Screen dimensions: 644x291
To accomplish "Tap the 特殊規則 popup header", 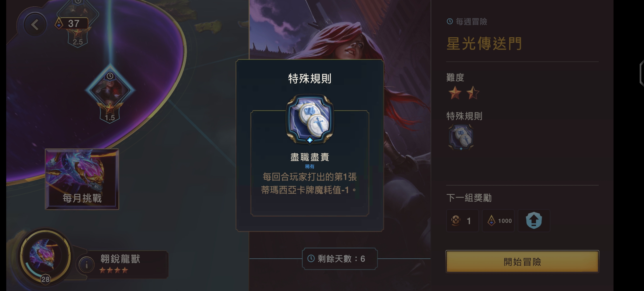I will pos(310,79).
